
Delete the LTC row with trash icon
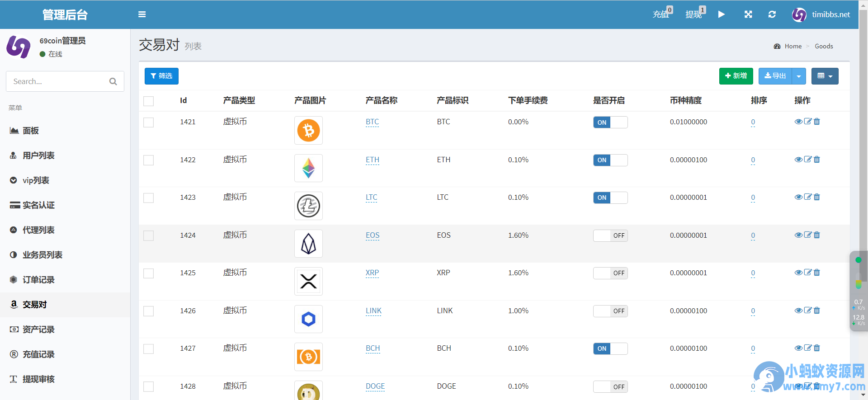coord(817,197)
